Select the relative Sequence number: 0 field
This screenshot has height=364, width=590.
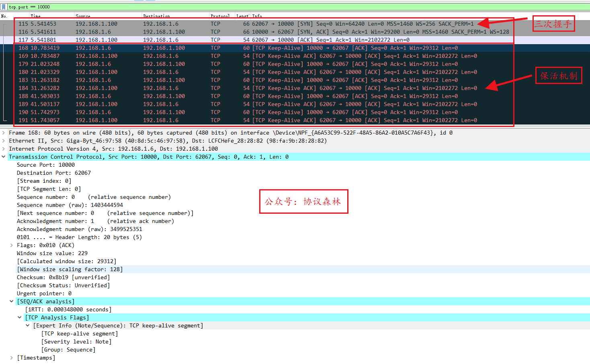coord(94,197)
